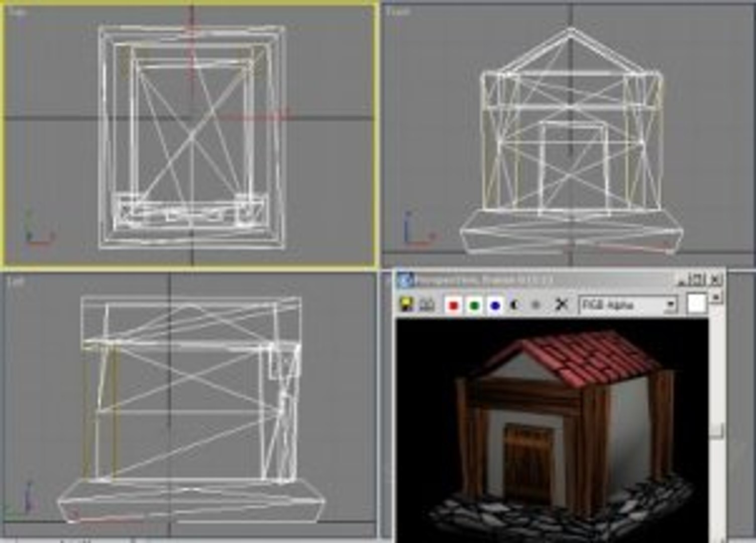
Task: Open the Front viewport label menu
Action: pos(398,11)
